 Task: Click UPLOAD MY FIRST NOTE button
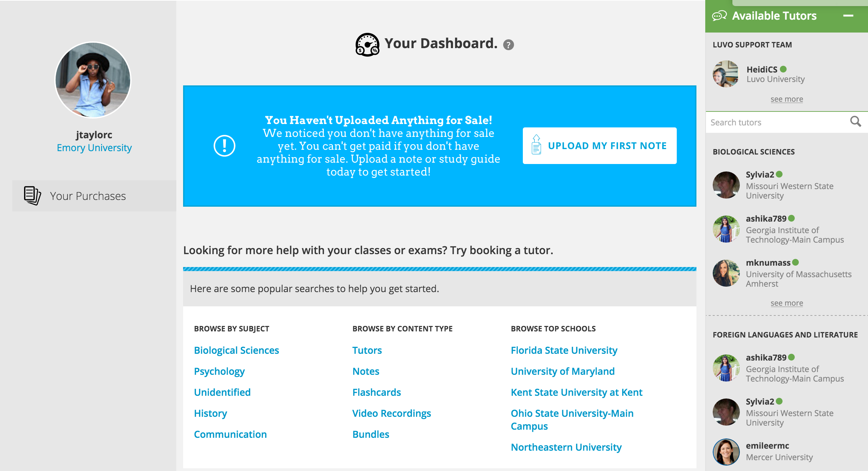click(x=599, y=146)
